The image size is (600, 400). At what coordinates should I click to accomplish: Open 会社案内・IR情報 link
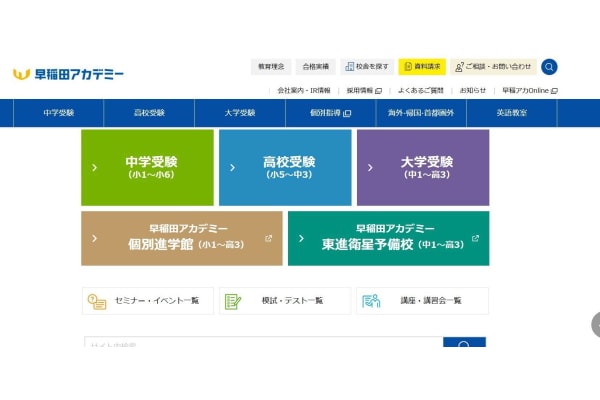tap(304, 91)
